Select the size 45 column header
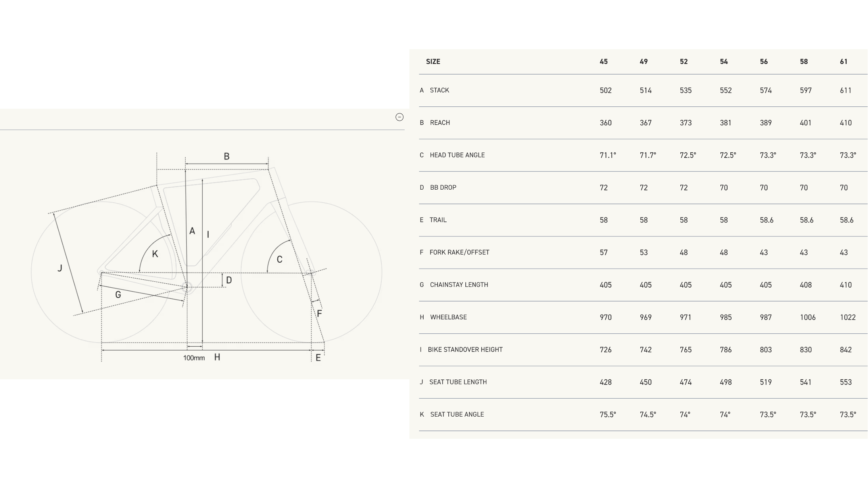Image resolution: width=868 pixels, height=488 pixels. 603,61
